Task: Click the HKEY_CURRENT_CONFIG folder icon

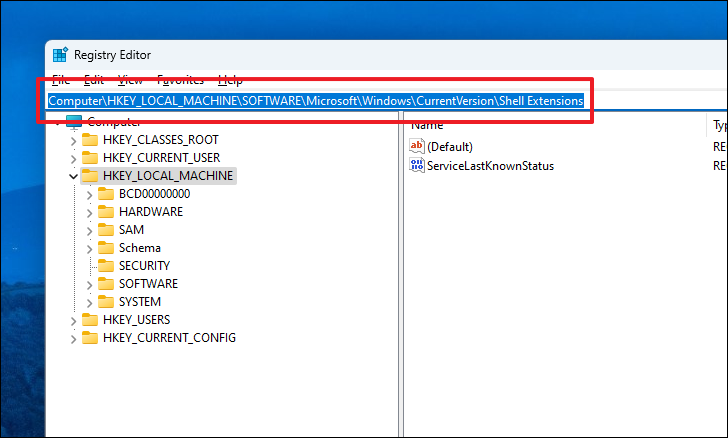Action: point(90,338)
